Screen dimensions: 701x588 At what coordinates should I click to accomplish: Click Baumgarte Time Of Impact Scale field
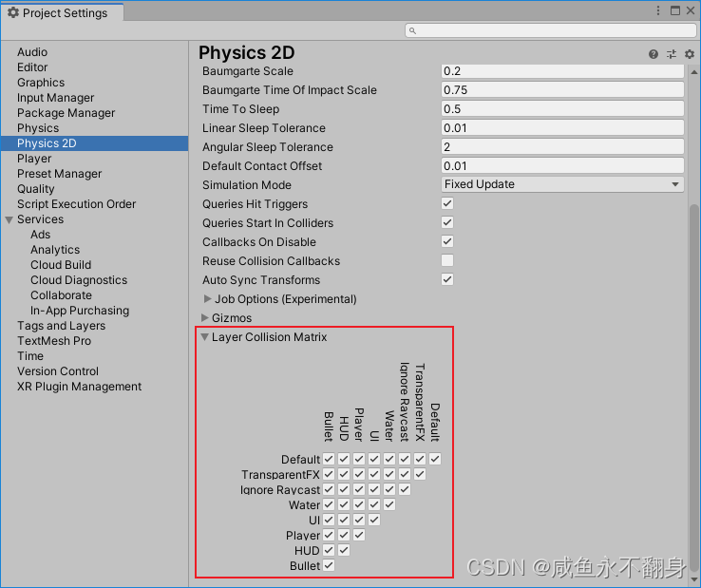tap(562, 90)
